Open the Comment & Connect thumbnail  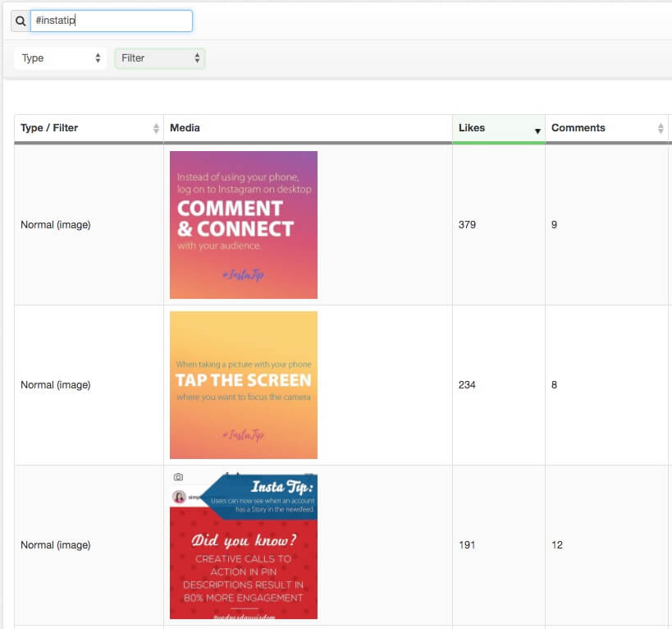coord(244,225)
